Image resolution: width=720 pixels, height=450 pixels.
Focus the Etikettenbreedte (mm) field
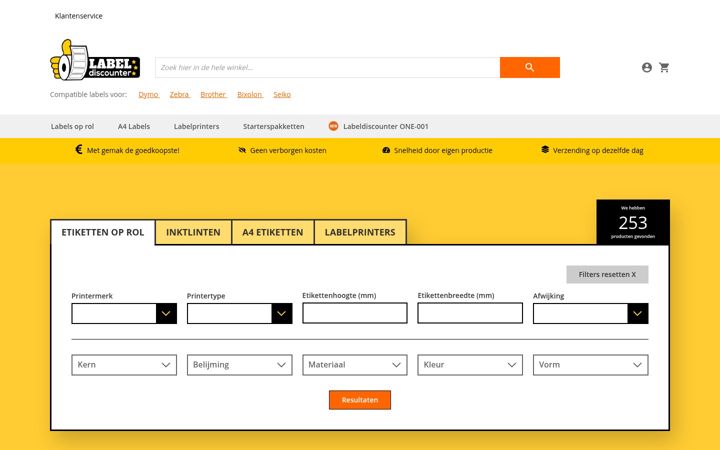(470, 313)
